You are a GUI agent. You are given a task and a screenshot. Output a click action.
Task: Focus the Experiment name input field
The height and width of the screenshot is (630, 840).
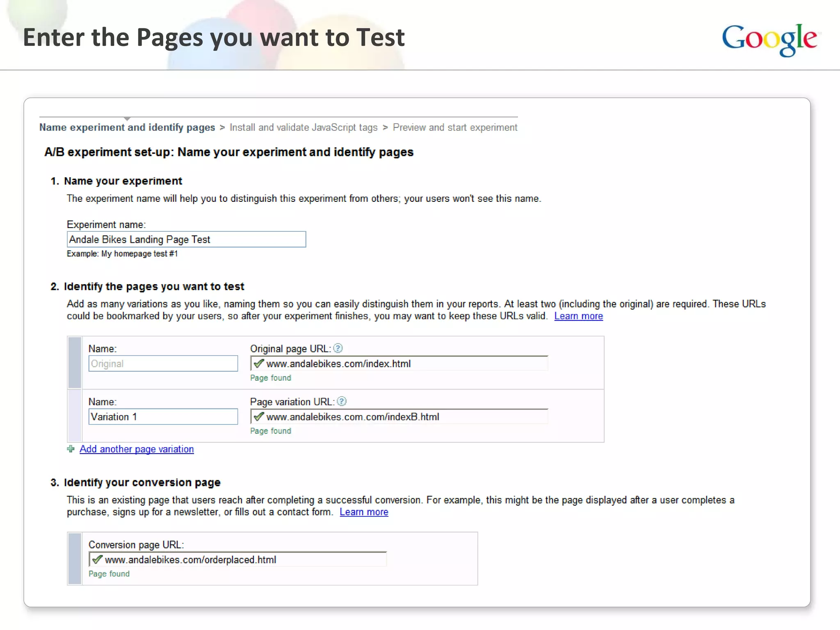[186, 240]
